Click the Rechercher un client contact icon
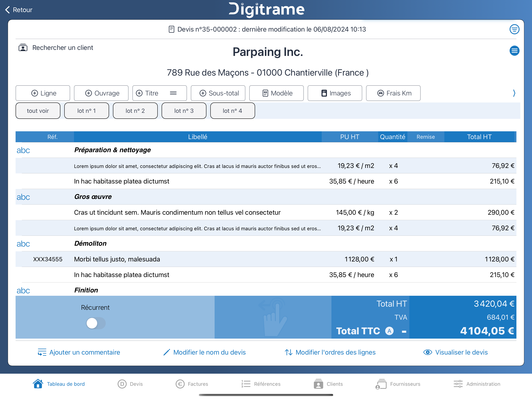The height and width of the screenshot is (399, 532). coord(23,48)
